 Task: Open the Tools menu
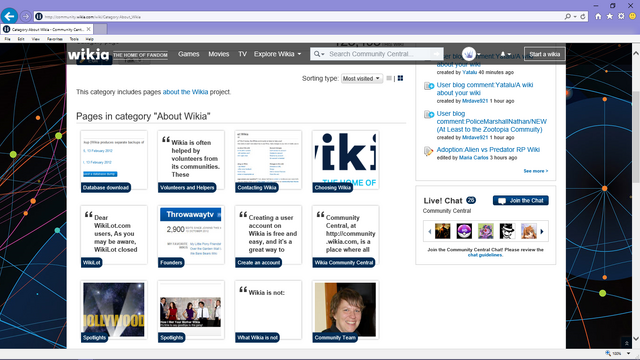coord(74,39)
